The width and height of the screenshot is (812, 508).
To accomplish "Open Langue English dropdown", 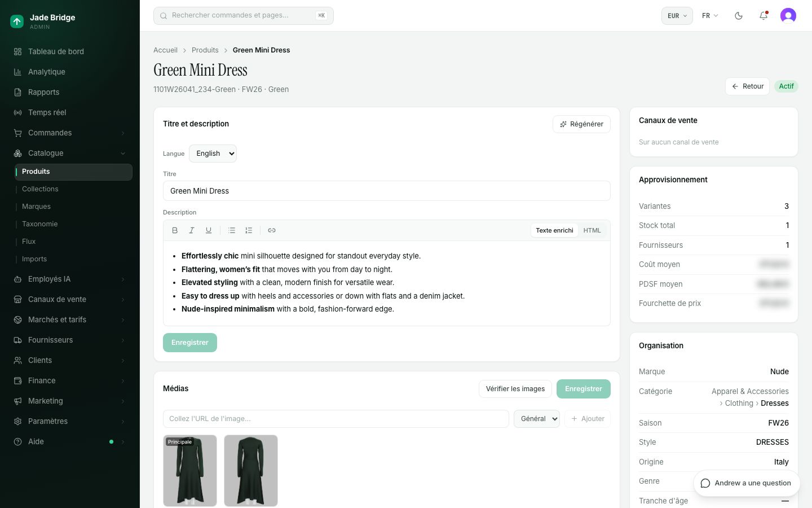I will tap(213, 154).
